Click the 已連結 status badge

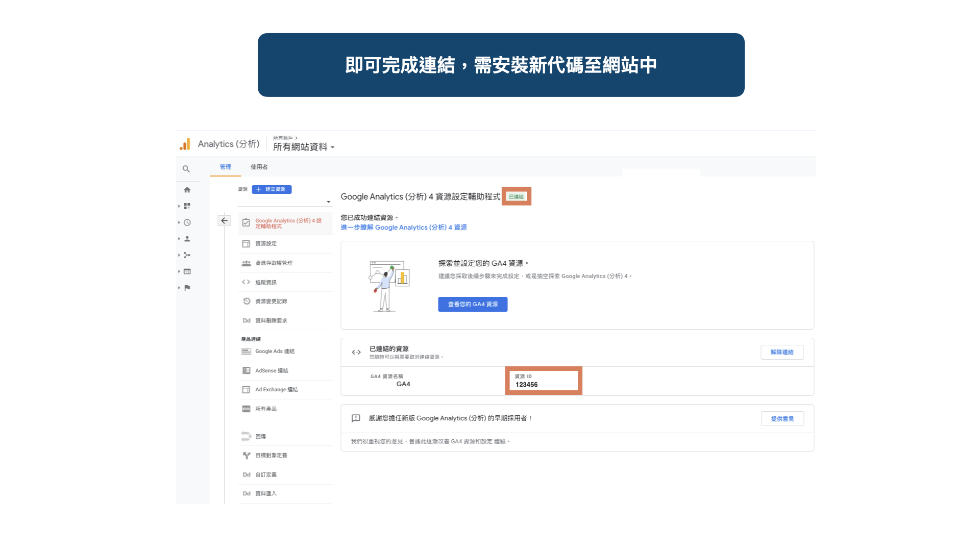point(516,196)
